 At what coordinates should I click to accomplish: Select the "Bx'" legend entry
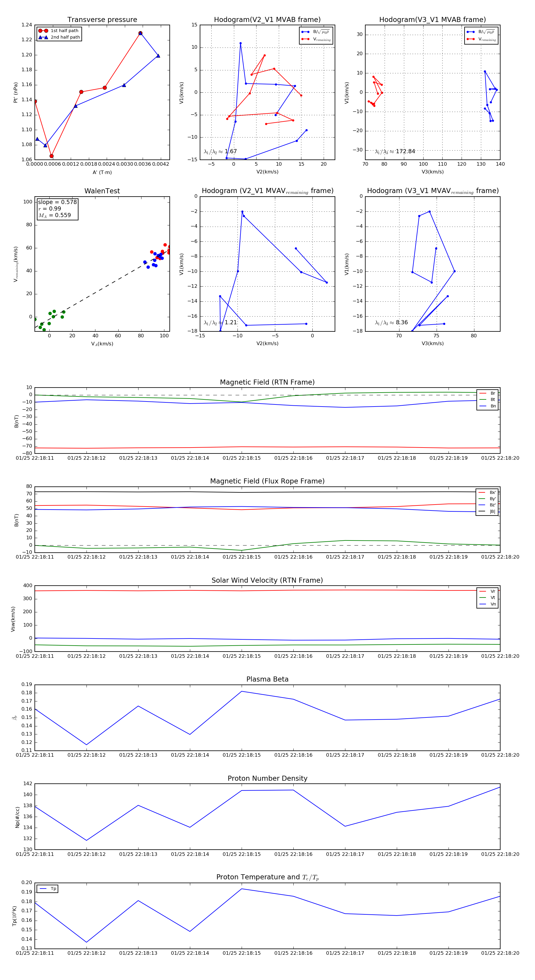pyautogui.click(x=487, y=492)
